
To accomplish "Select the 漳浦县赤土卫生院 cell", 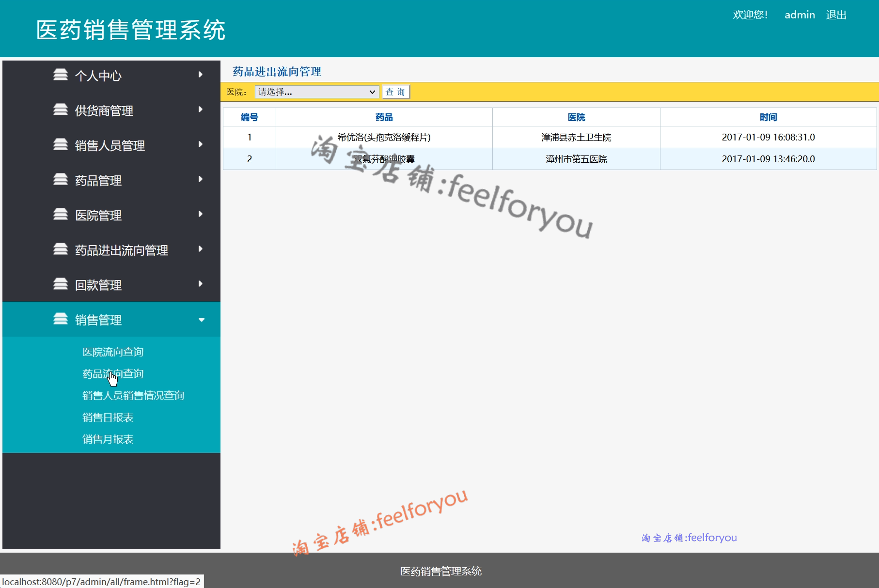I will coord(576,138).
